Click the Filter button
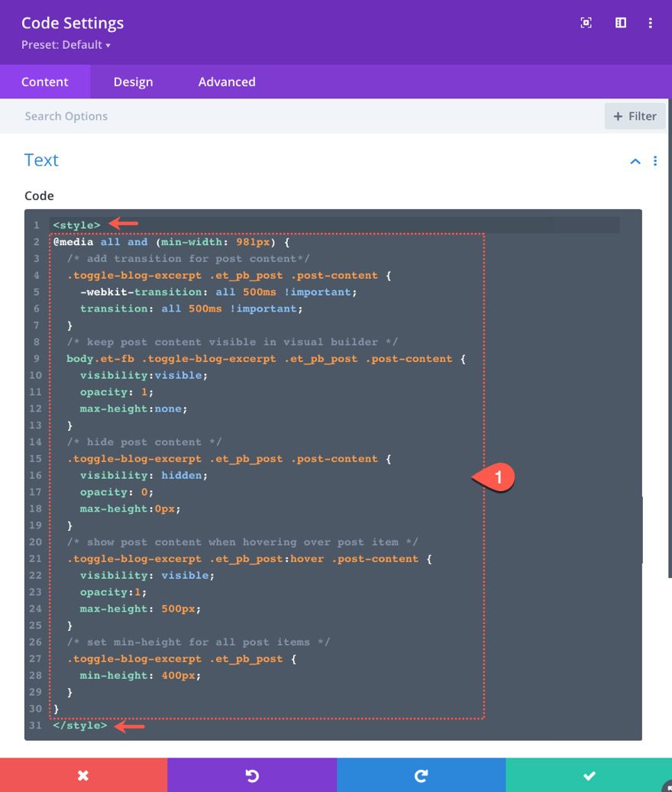 [x=635, y=116]
